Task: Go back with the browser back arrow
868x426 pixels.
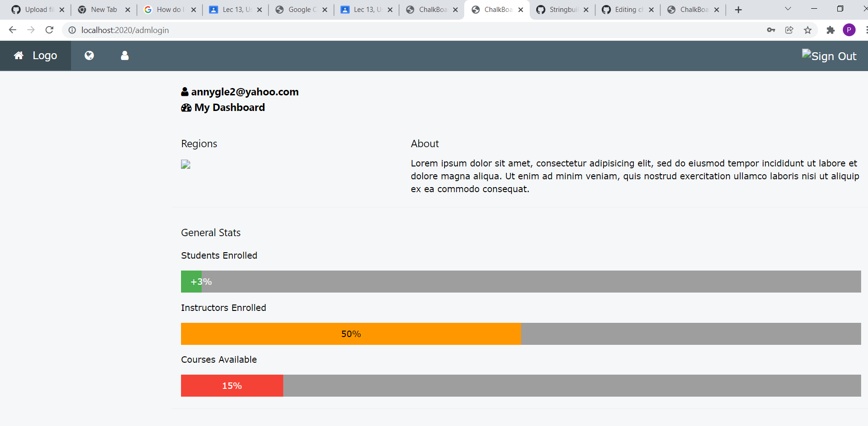Action: click(x=12, y=30)
